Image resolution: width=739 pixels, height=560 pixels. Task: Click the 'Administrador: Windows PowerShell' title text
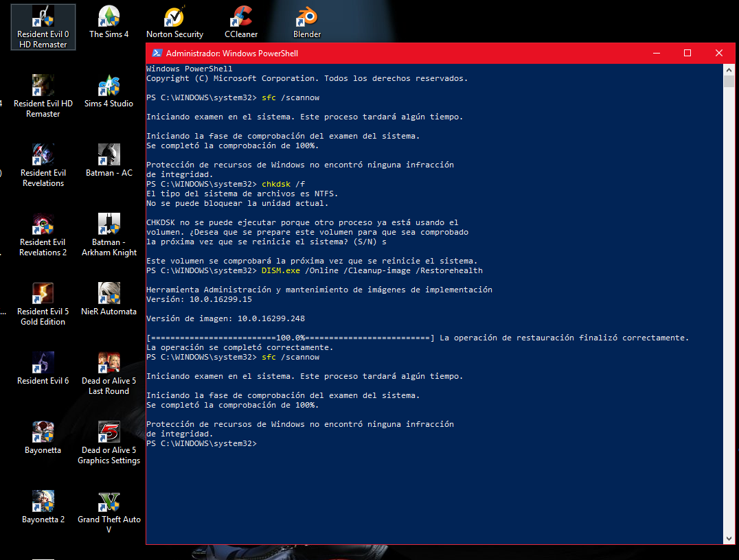pos(232,54)
